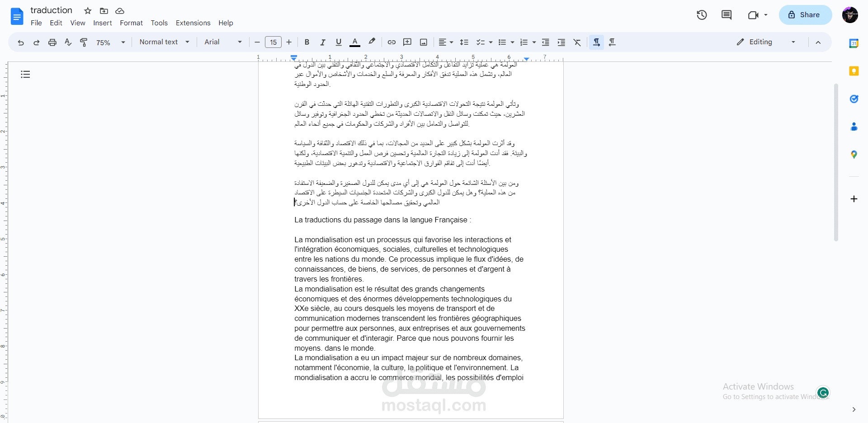Open Google Calendar side panel
This screenshot has height=423, width=868.
[854, 43]
